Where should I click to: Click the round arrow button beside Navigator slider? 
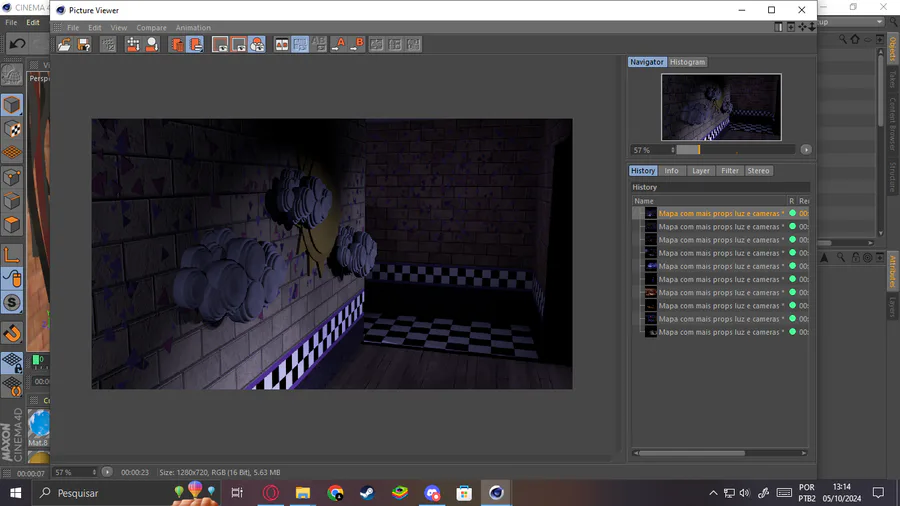[x=806, y=150]
